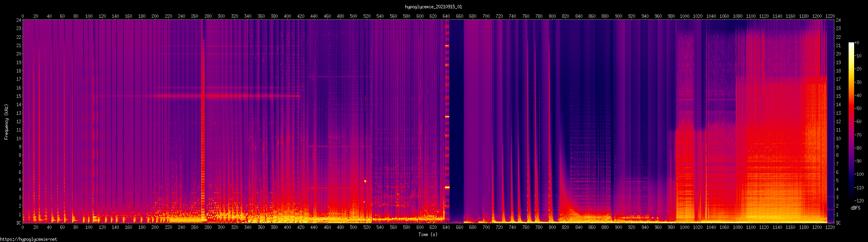The width and height of the screenshot is (868, 242).
Task: Click the 0 tick on the bottom time axis
Action: pos(23,227)
